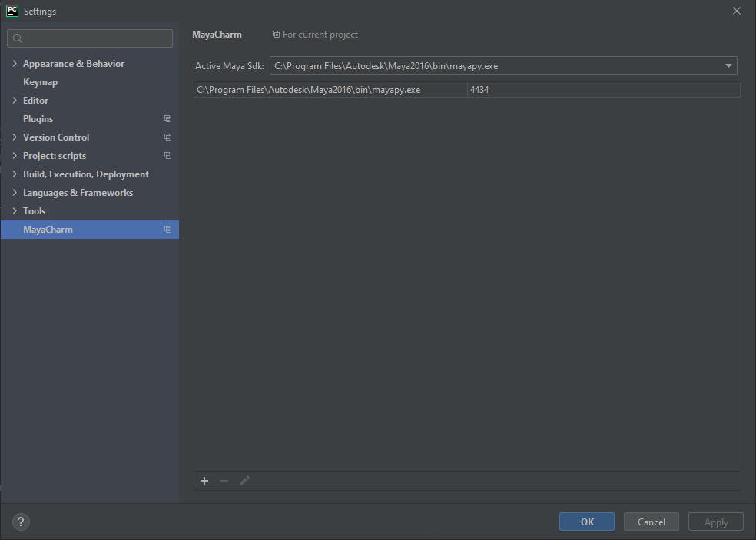Click project-level icon beside MayaCharm in sidebar

click(167, 230)
